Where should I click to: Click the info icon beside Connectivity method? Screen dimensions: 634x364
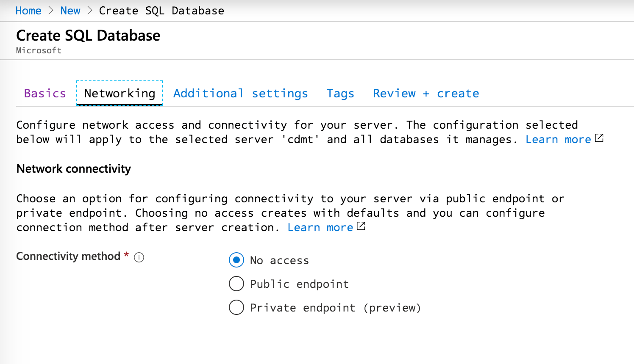click(139, 257)
